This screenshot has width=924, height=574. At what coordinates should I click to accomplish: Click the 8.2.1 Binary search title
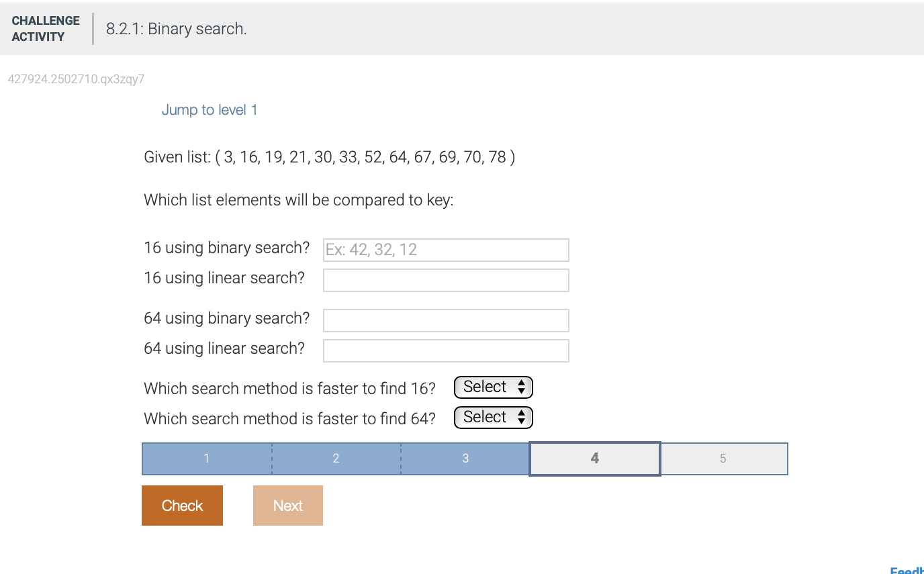[175, 29]
